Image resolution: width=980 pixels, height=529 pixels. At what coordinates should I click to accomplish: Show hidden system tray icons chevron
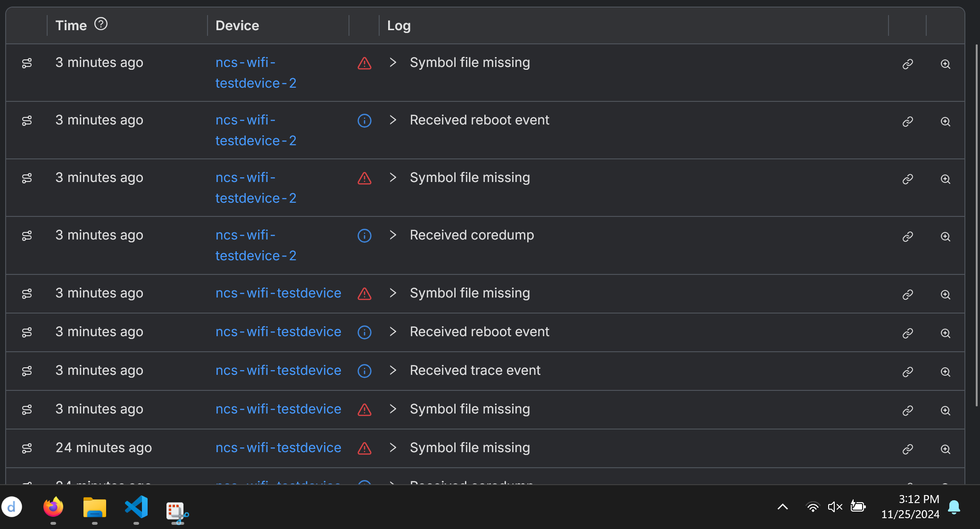pos(783,507)
